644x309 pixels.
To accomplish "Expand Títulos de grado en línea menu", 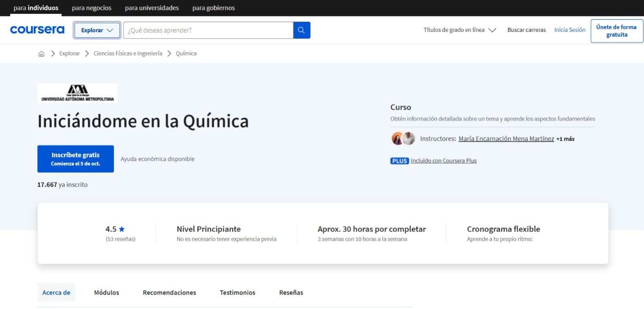I will 460,30.
